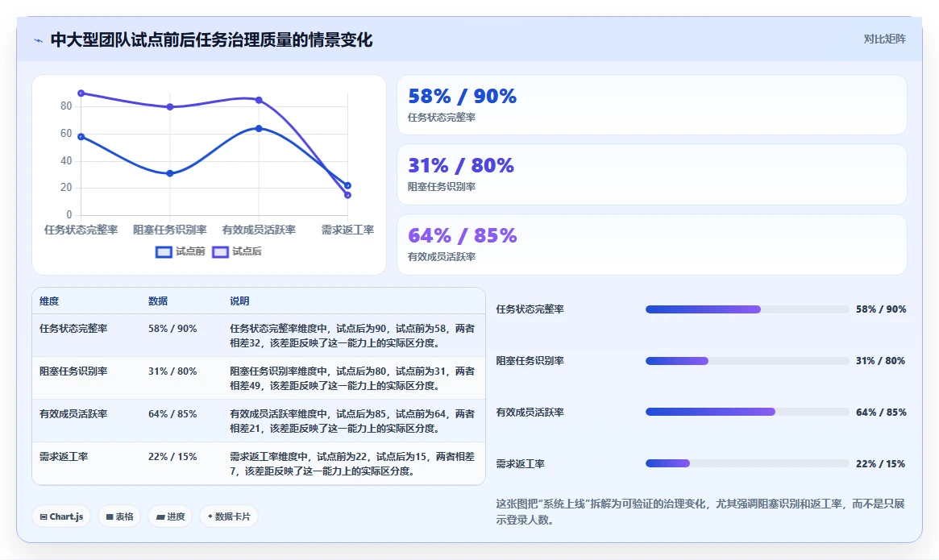Click the 22% / 15% progress value label
This screenshot has height=560, width=939.
[x=880, y=463]
